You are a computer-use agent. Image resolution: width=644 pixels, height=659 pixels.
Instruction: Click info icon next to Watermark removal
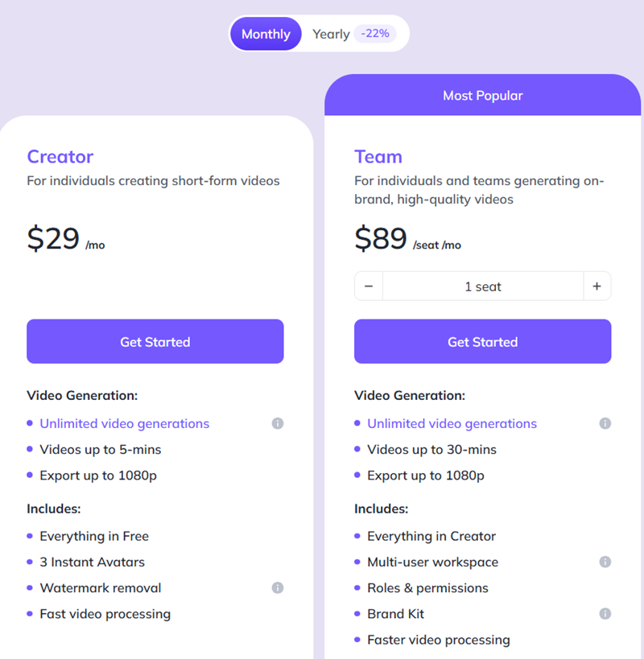pyautogui.click(x=278, y=588)
